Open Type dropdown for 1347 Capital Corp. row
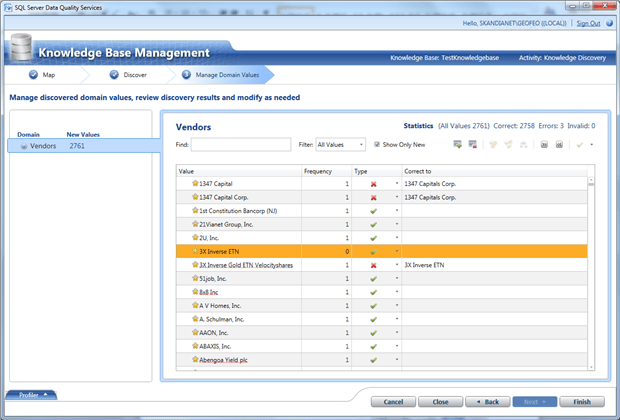The height and width of the screenshot is (420, 620). pyautogui.click(x=397, y=197)
